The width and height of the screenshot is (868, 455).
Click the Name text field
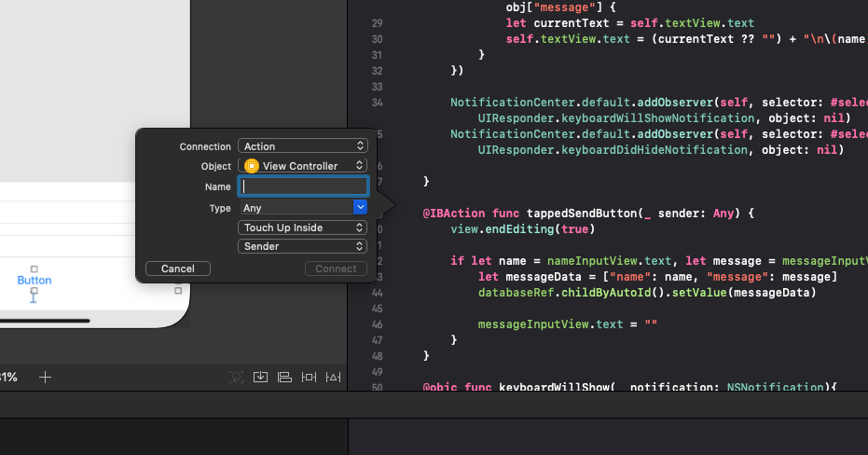pos(303,186)
